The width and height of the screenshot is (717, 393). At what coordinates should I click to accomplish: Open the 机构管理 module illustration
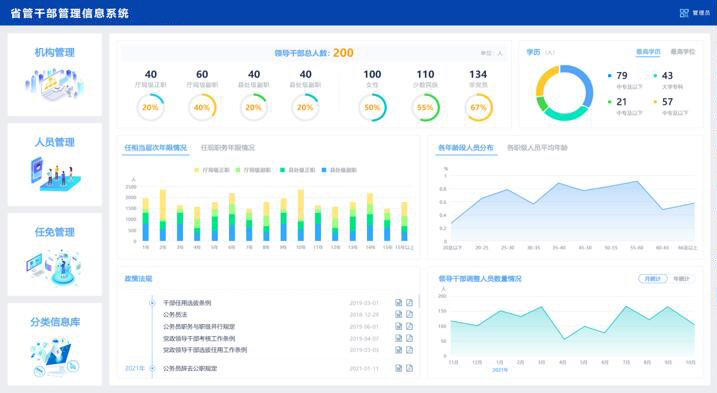[54, 84]
